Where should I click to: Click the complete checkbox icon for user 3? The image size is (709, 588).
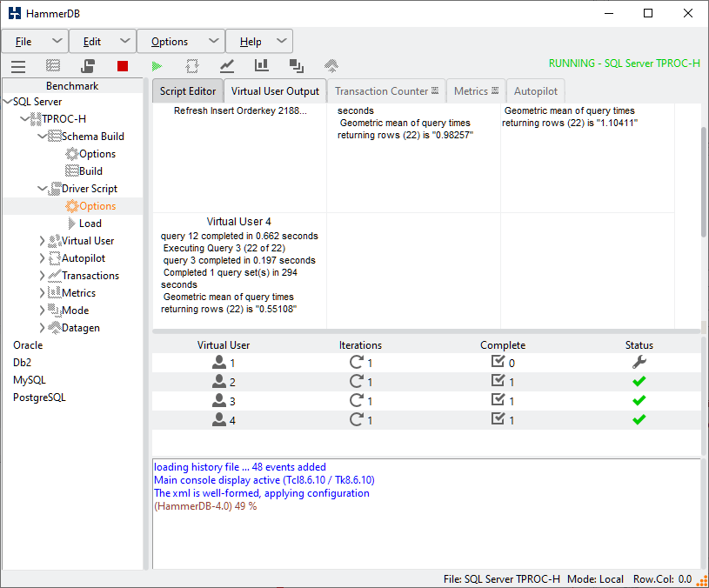(498, 399)
